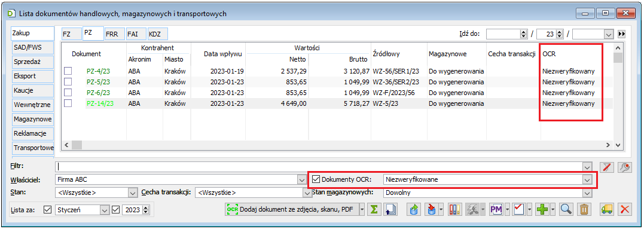Viewport: 644px width, 229px height.
Task: Expand the red arrow import icon dropdown
Action: [x=441, y=209]
